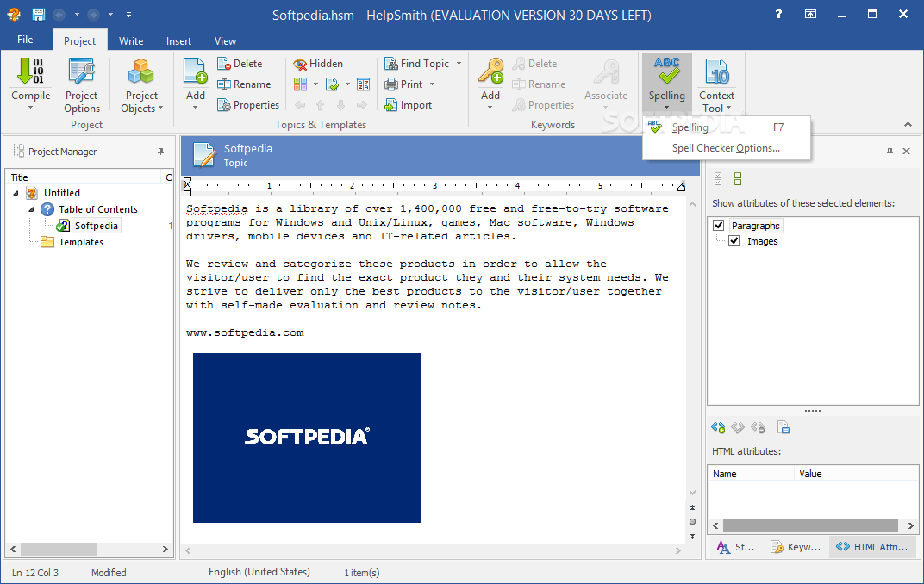
Task: Switch to the Insert ribbon tab
Action: [x=178, y=40]
